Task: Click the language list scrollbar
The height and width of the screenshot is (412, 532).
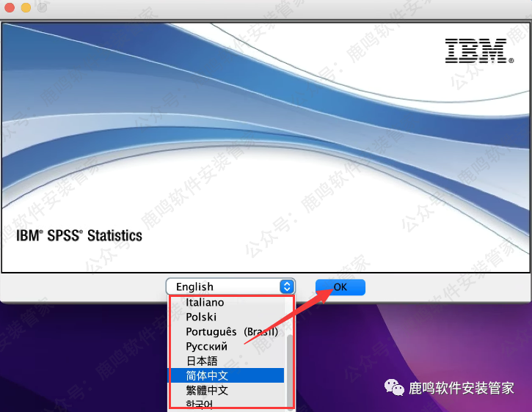Action: pyautogui.click(x=289, y=367)
